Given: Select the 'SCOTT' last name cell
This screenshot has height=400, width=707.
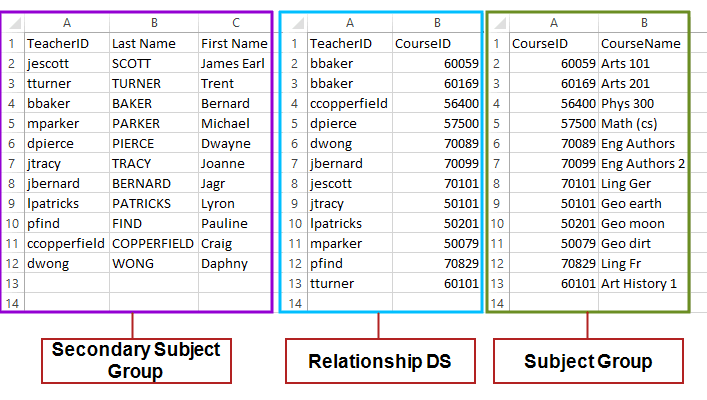Looking at the screenshot, I should coord(154,63).
